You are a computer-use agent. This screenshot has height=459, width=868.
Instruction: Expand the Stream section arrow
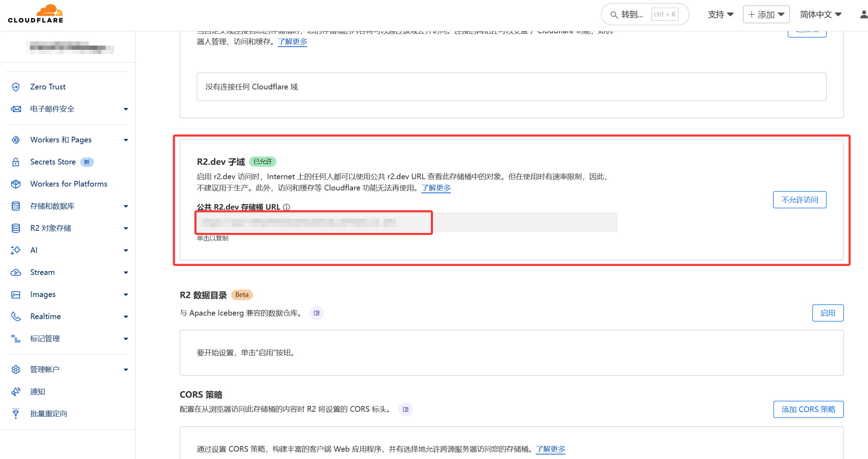click(x=126, y=272)
